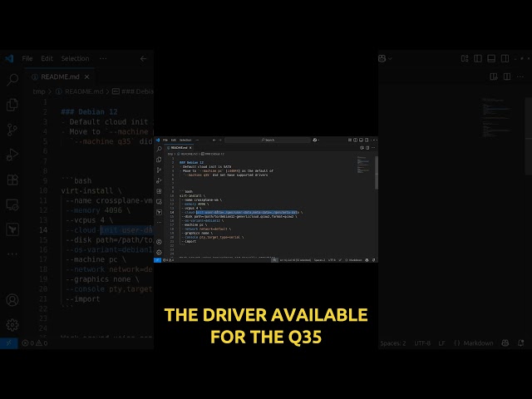This screenshot has height=399, width=532.
Task: Open editor More Actions ellipsis in dimmed background
Action: click(x=520, y=76)
